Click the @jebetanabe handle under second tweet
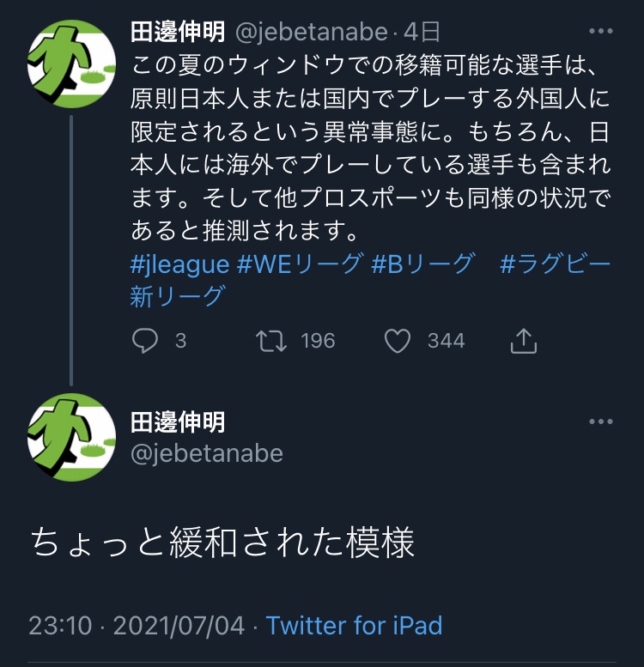644x667 pixels. [206, 452]
